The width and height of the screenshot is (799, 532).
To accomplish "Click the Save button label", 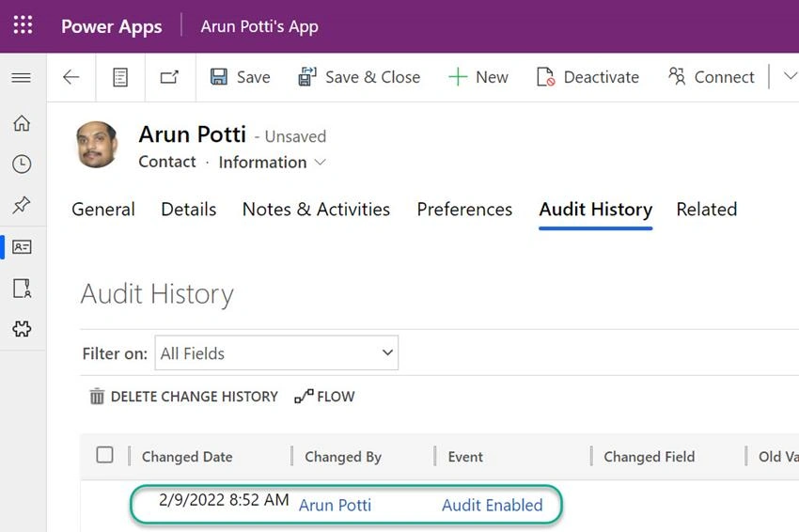I will [x=254, y=77].
